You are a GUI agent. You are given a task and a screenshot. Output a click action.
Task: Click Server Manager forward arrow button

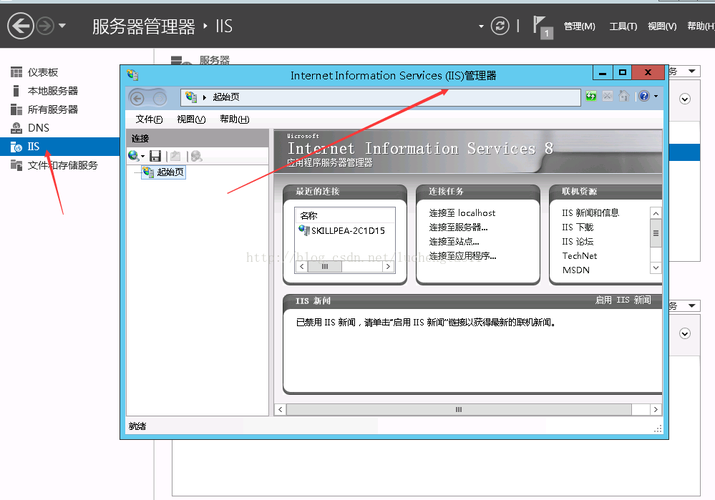(45, 26)
